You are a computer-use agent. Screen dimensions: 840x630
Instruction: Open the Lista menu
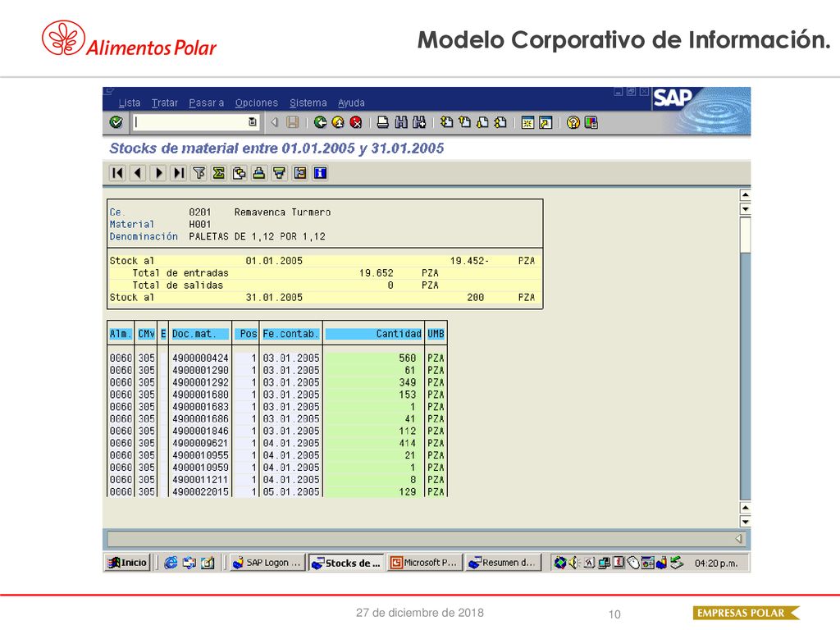point(129,103)
